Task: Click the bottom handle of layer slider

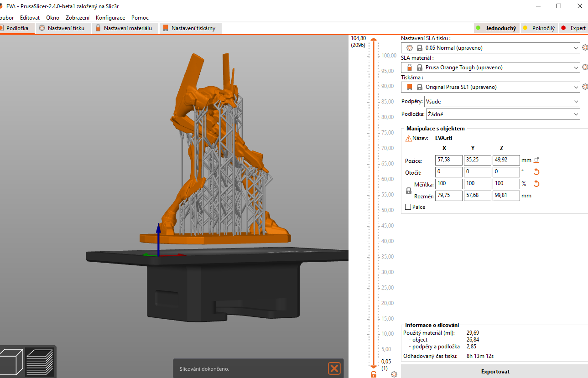Action: 374,367
